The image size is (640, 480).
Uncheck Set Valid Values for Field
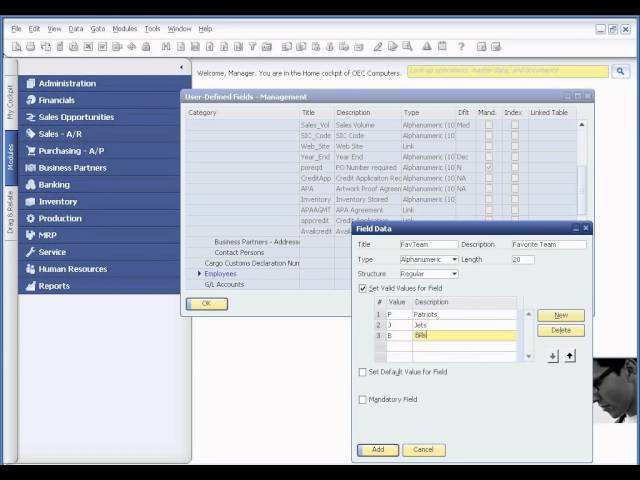(x=362, y=289)
